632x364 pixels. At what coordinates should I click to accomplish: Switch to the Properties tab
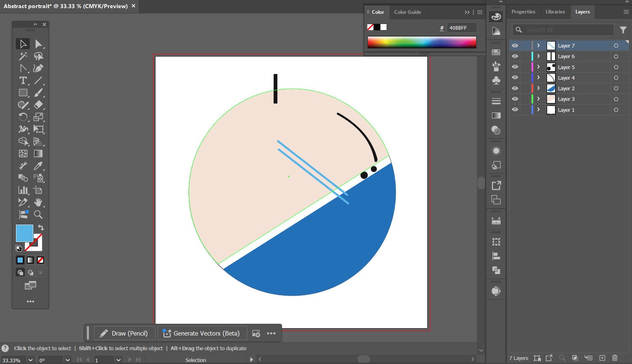pyautogui.click(x=523, y=12)
